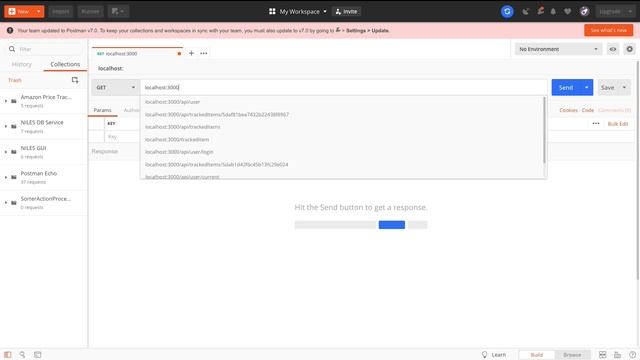This screenshot has height=360, width=640.
Task: Select the Postman Echo collection name
Action: 39,173
